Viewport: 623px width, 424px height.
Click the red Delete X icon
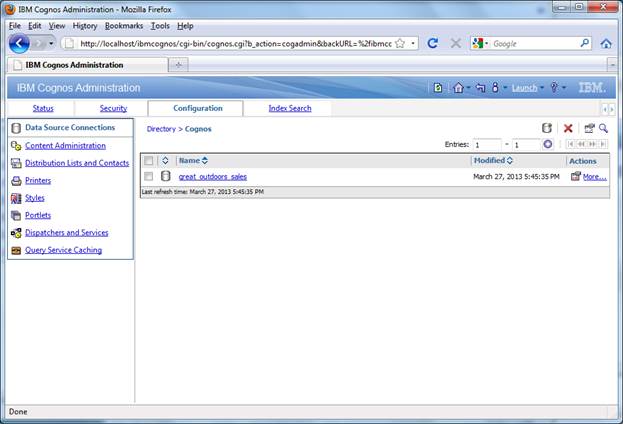(568, 128)
